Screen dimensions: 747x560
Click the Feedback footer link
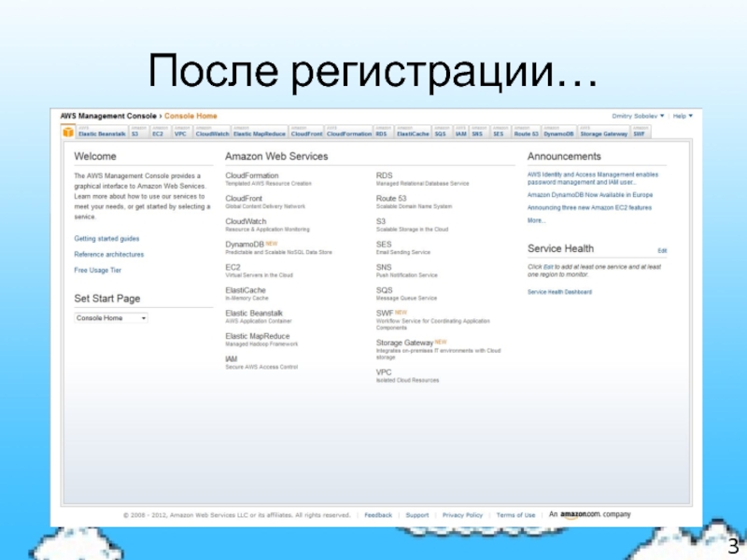[378, 515]
